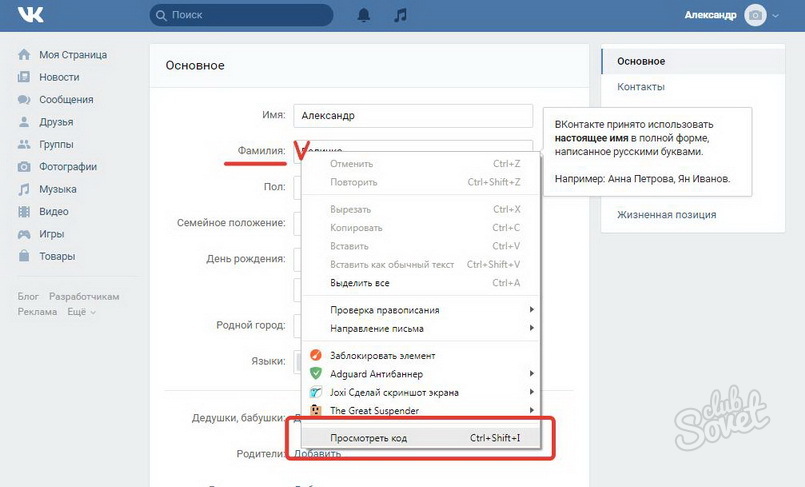This screenshot has width=805, height=487.
Task: Open profile dropdown next to Александр
Action: tap(776, 15)
